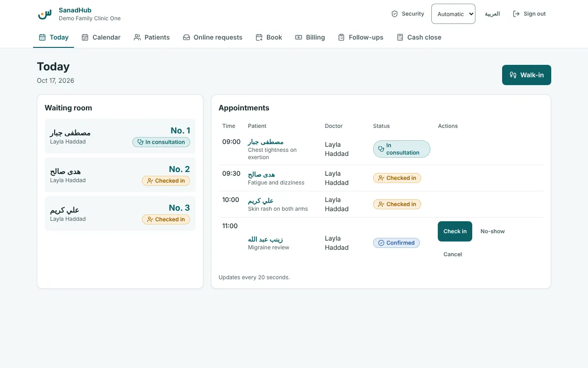
Task: Click the checked-in icon on waiting room No. 2
Action: [150, 181]
